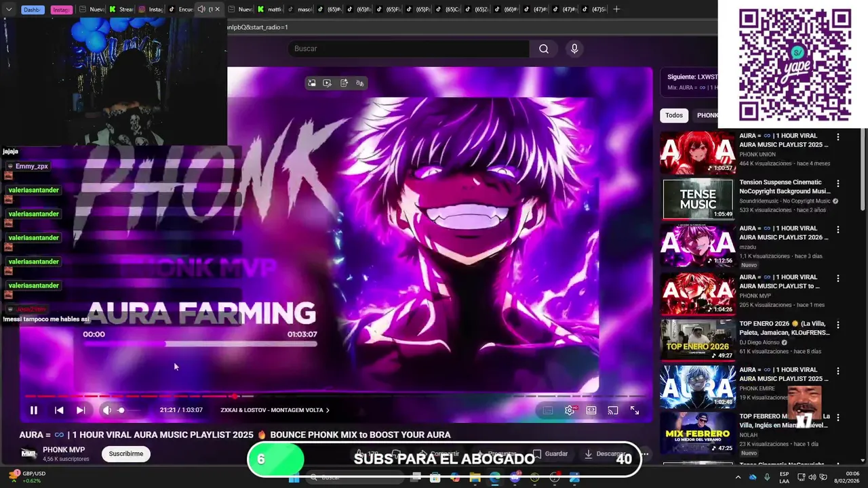Switch to the Dashboard pinned browser tab
This screenshot has width=868, height=488.
pos(32,9)
